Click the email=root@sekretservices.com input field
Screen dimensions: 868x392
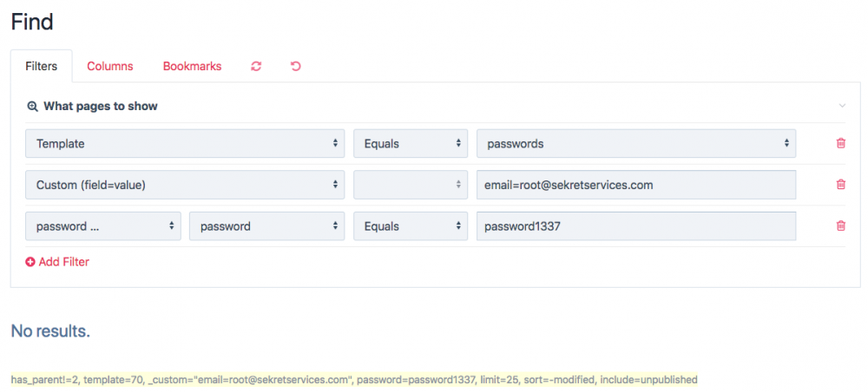pos(636,185)
